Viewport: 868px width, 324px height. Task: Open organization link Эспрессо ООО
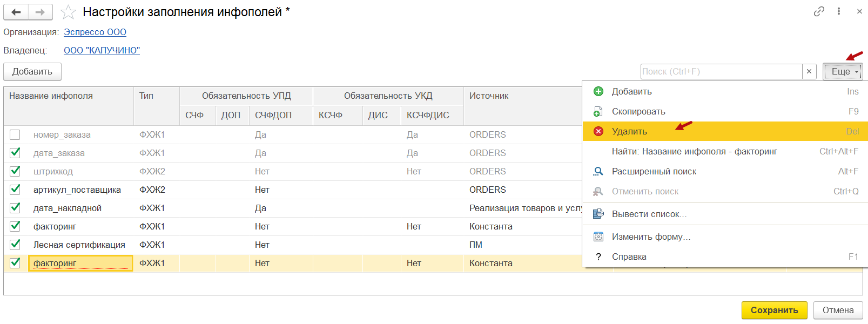(x=95, y=32)
